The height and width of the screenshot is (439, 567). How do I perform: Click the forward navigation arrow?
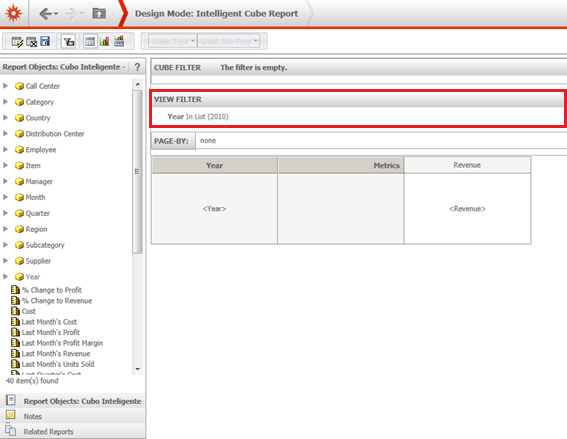click(x=72, y=14)
